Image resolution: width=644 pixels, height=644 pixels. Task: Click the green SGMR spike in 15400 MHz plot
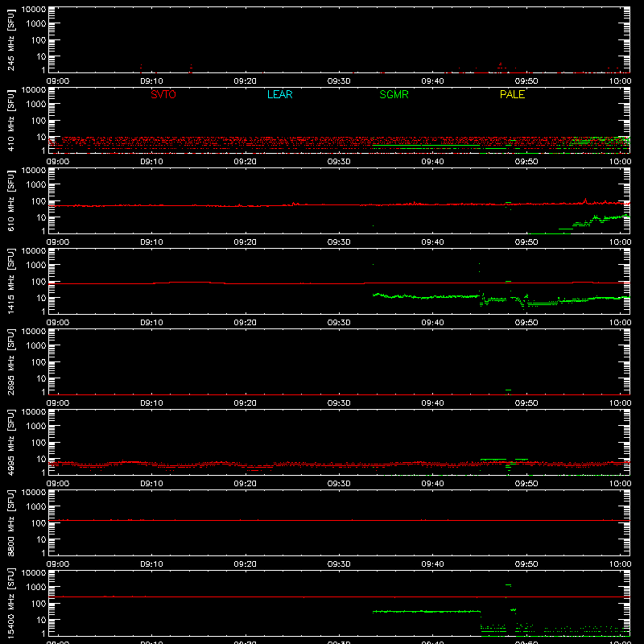coord(508,585)
